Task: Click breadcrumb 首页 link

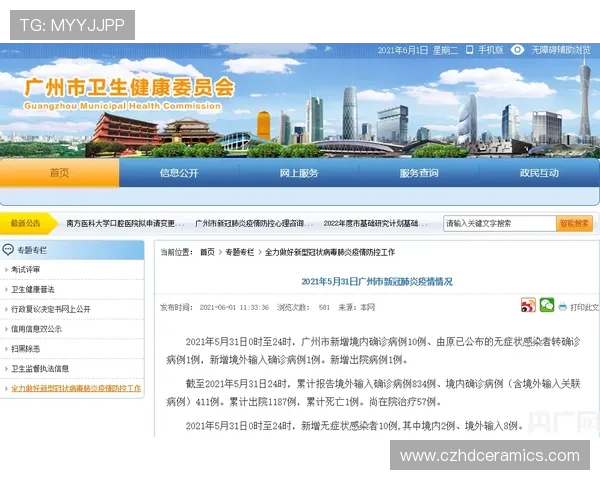Action: click(x=207, y=252)
